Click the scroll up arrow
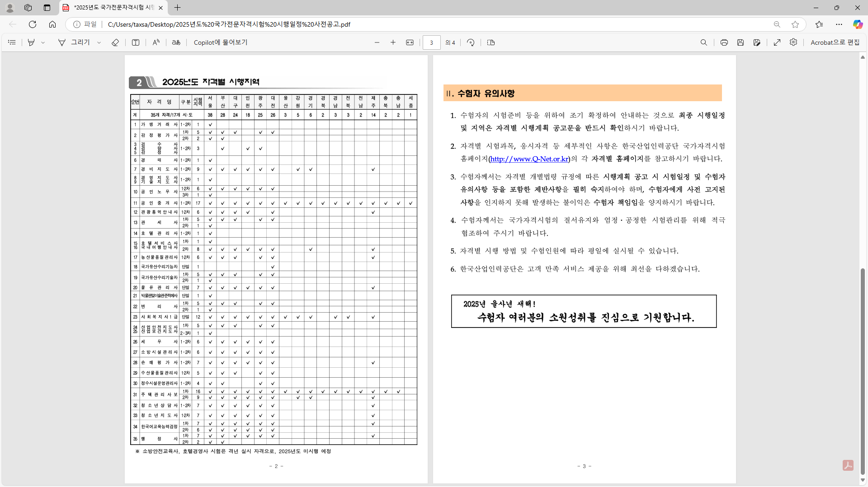The height and width of the screenshot is (487, 868). coord(863,57)
